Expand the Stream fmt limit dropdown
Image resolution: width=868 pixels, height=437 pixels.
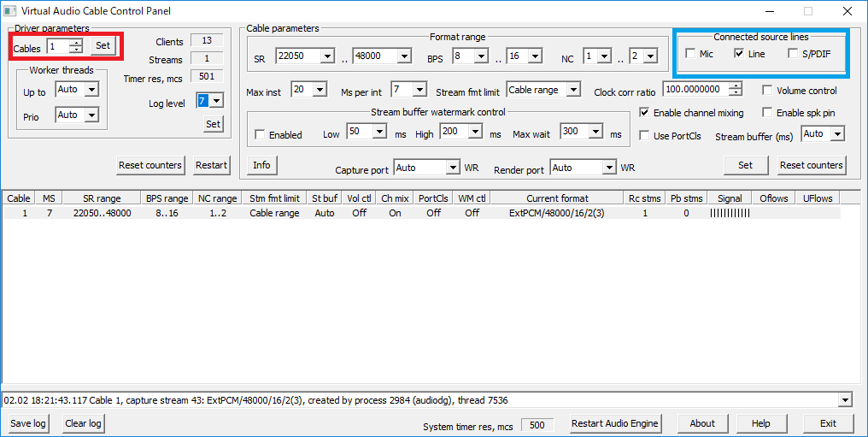click(572, 90)
